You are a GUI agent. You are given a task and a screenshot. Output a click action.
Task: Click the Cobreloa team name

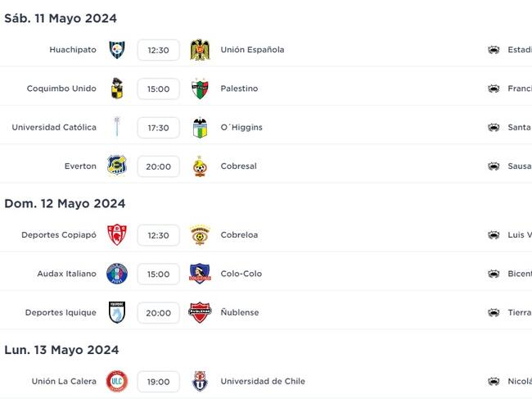tap(239, 234)
